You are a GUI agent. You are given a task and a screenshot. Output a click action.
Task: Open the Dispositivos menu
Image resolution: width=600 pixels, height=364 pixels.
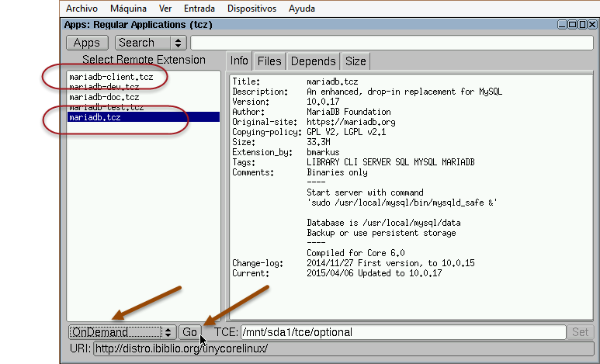coord(252,9)
